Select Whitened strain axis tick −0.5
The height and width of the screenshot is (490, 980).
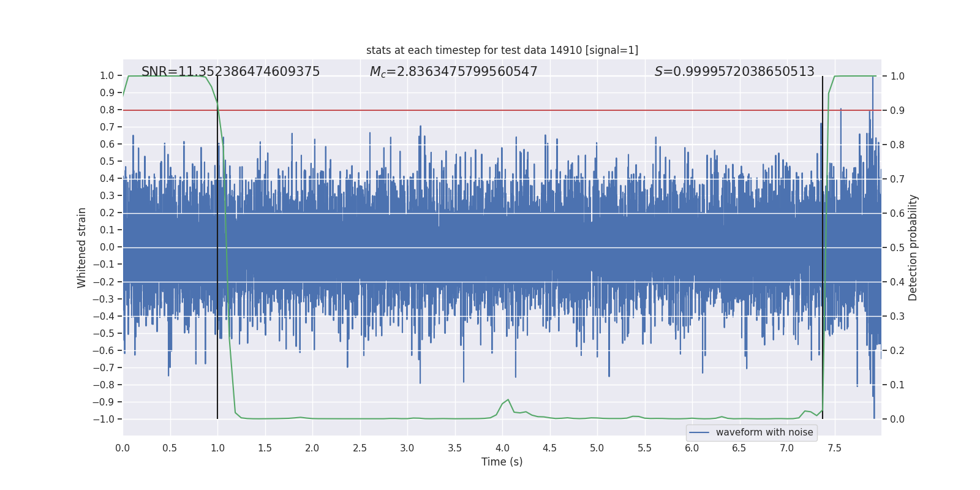pyautogui.click(x=104, y=333)
